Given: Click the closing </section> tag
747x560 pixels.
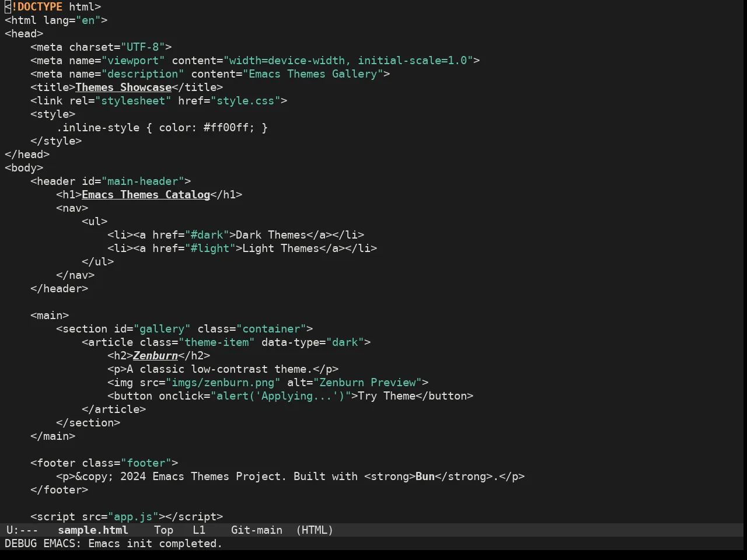Looking at the screenshot, I should click(x=88, y=423).
